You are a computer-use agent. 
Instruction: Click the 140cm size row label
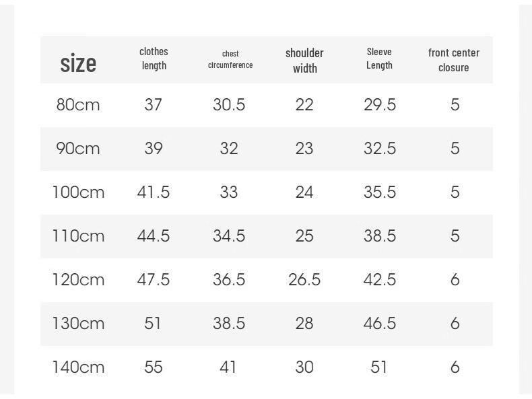coord(78,367)
